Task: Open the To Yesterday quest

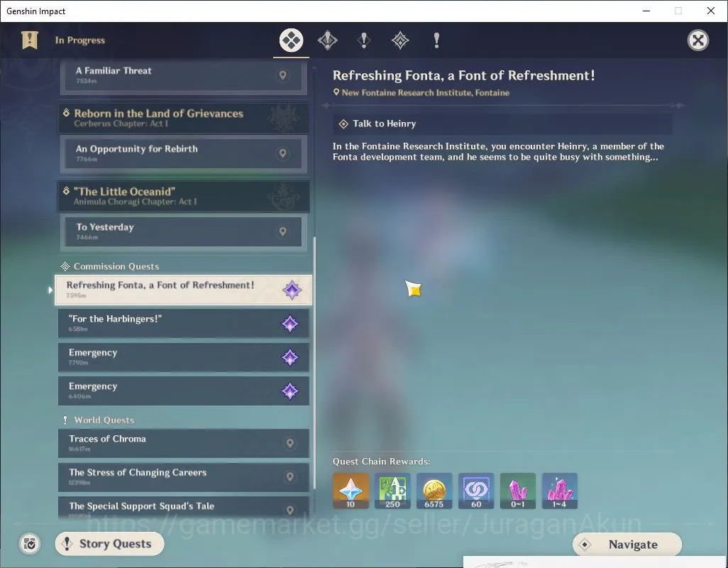Action: click(184, 231)
